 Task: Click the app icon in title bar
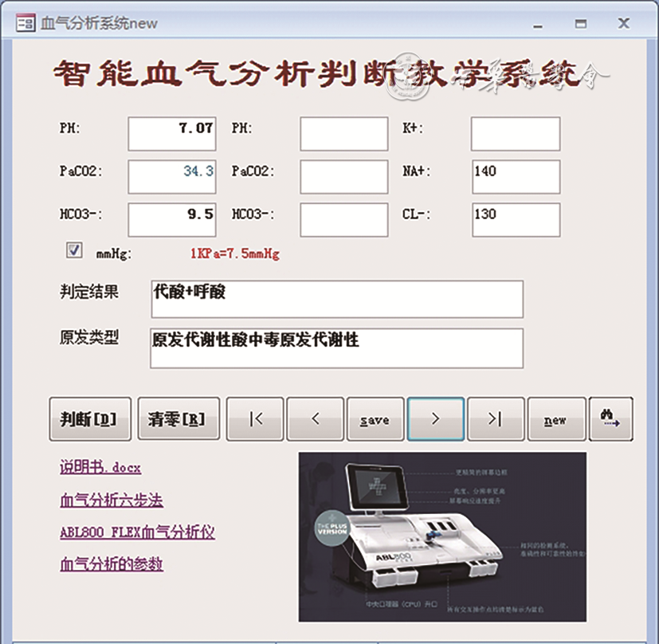pyautogui.click(x=26, y=23)
